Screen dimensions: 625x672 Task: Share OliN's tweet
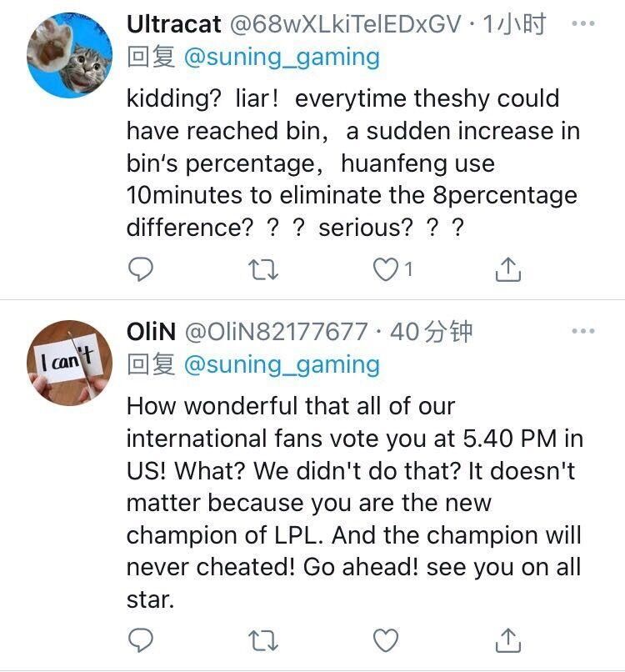click(x=508, y=640)
